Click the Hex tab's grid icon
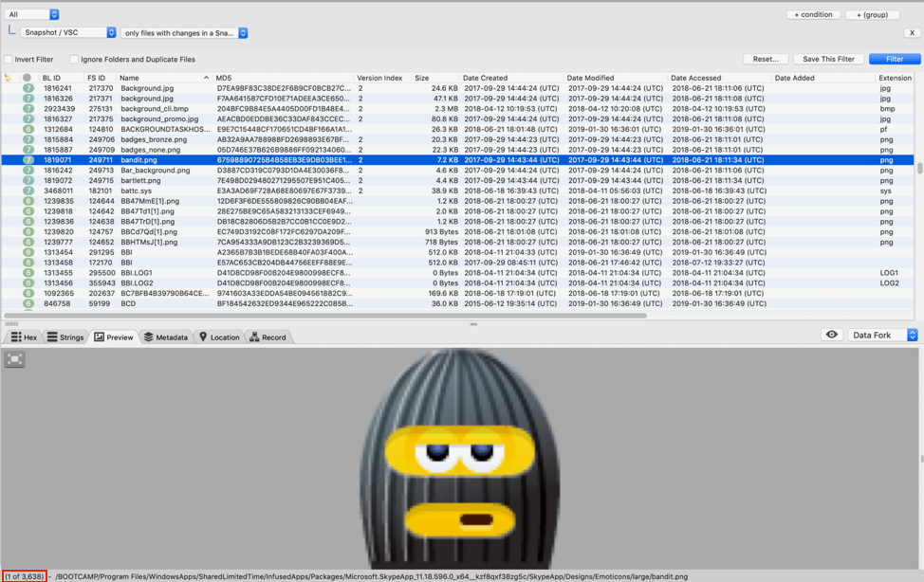The height and width of the screenshot is (582, 924). point(15,336)
